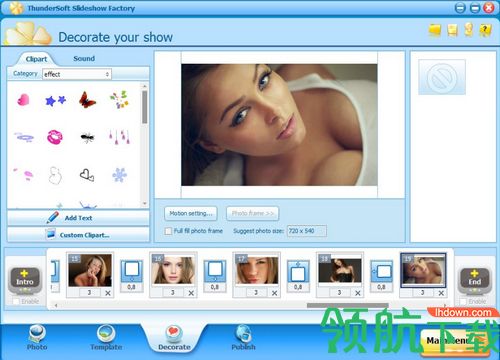
Task: Open transition after slide 16
Action: click(x=215, y=271)
